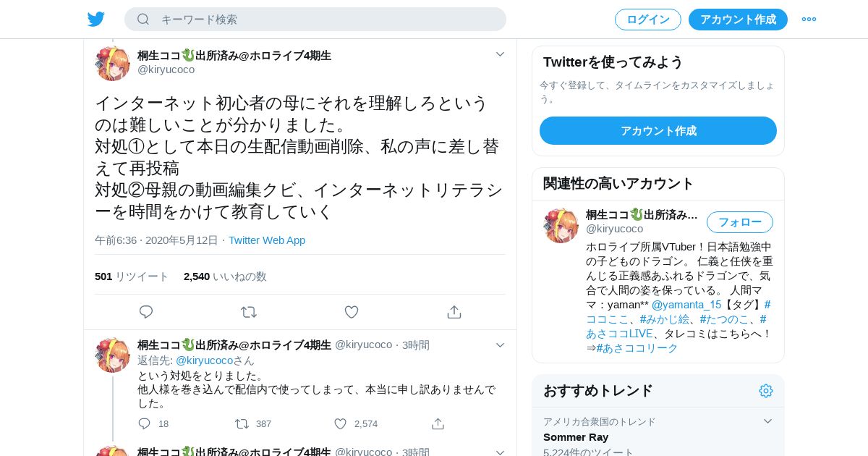Open trends settings gear icon
The image size is (868, 456).
pyautogui.click(x=766, y=391)
